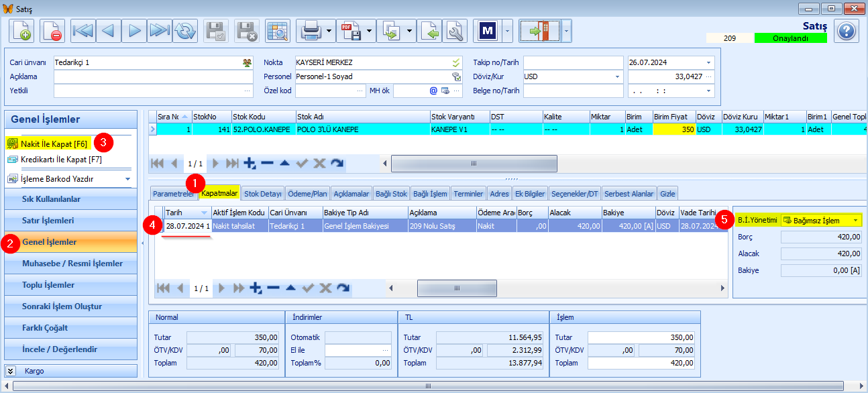Click the lookup icon in Personel field

pos(457,76)
